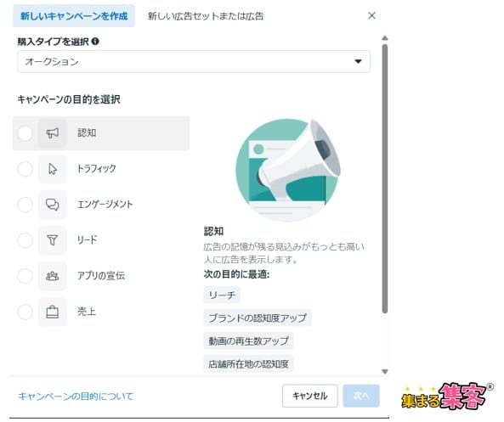Close the campaign creation dialog

click(371, 15)
